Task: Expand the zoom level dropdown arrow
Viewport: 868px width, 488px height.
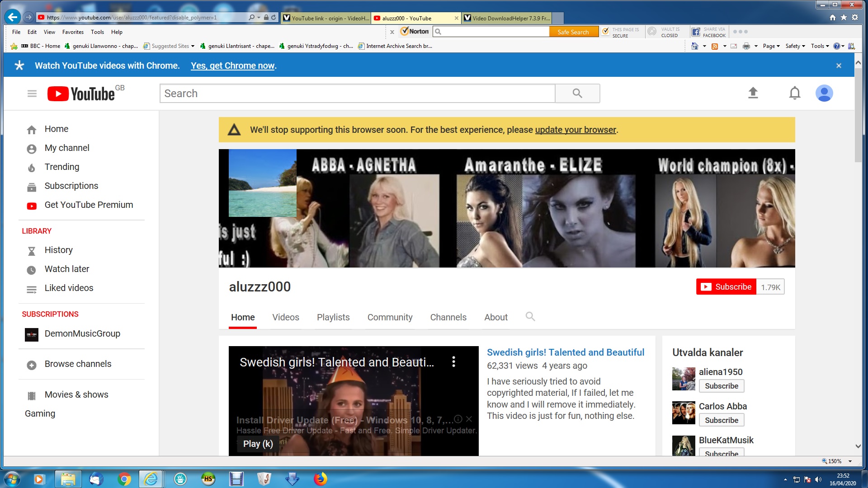Action: click(850, 461)
